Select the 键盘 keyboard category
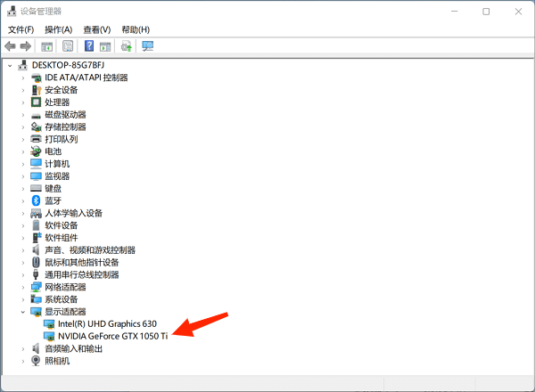This screenshot has height=392, width=535. [53, 188]
